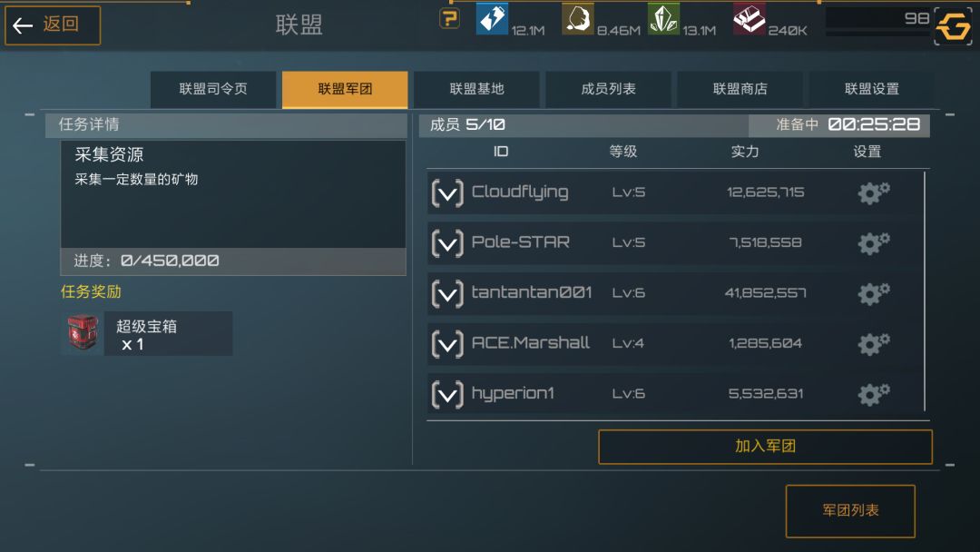Open settings gear for tantantan001
Viewport: 980px width, 552px height.
pyautogui.click(x=873, y=293)
